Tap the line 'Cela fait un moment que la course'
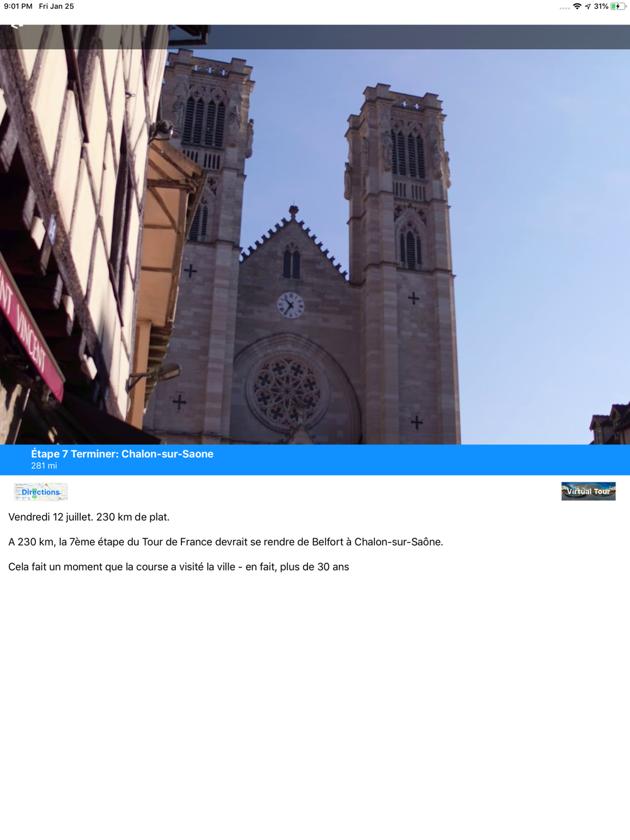630x840 pixels. click(x=179, y=567)
